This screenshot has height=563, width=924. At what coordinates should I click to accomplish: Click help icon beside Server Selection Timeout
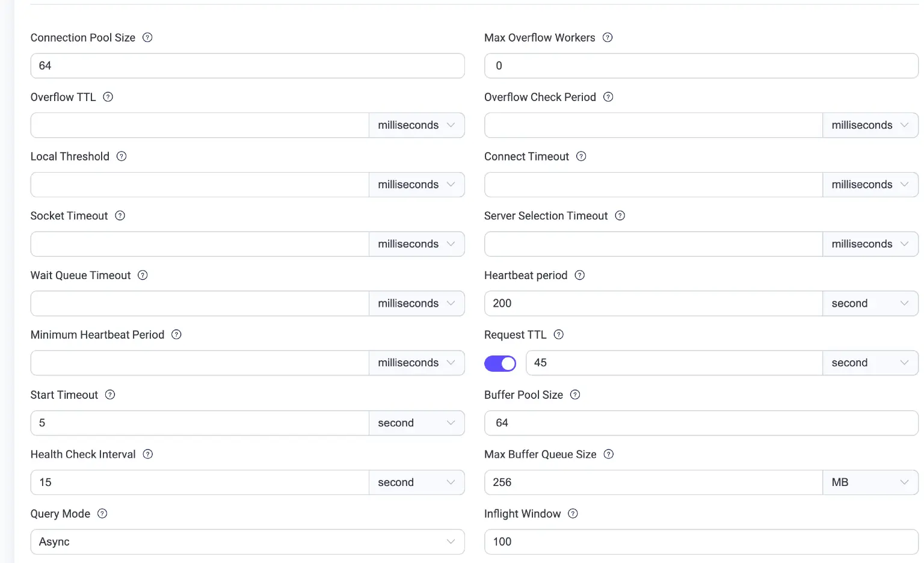(x=620, y=215)
